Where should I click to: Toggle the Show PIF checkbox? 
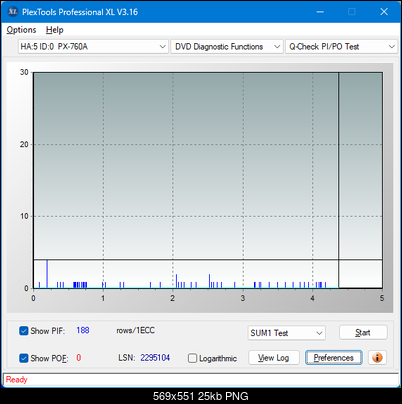[x=24, y=331]
